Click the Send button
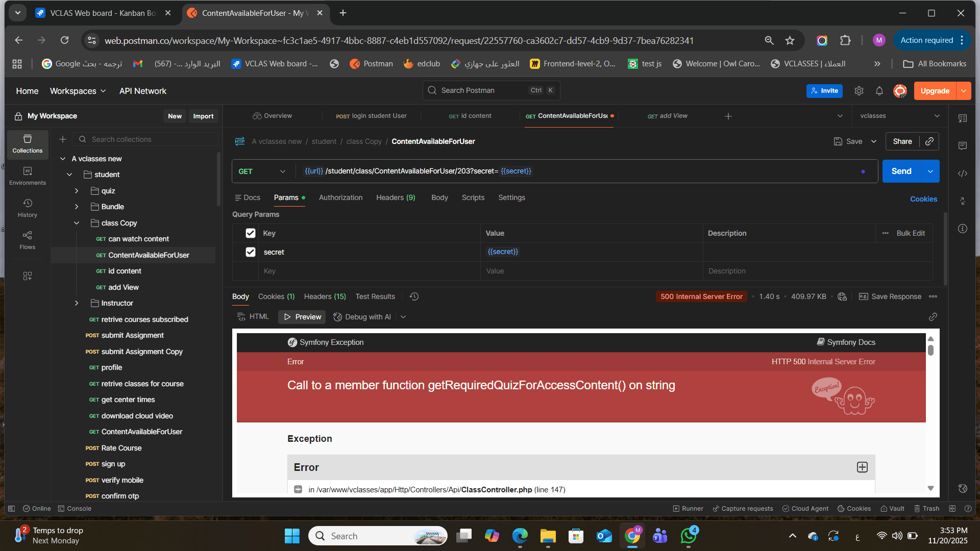 coord(901,171)
